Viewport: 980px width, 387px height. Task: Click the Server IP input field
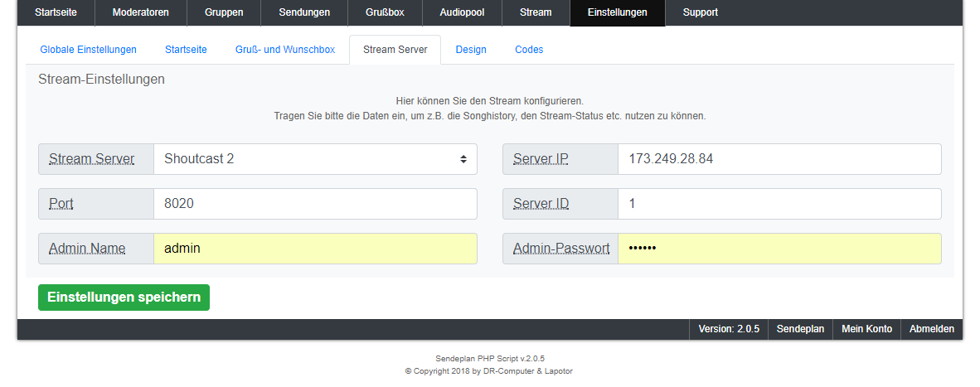pos(779,159)
